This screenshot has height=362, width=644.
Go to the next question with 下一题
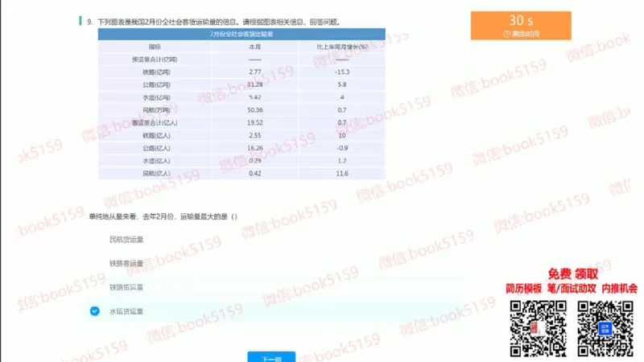point(271,357)
